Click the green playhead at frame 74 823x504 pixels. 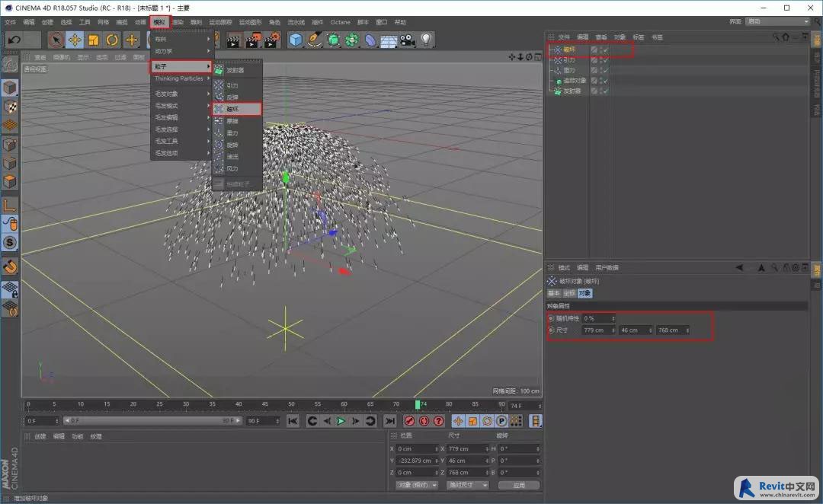(418, 404)
